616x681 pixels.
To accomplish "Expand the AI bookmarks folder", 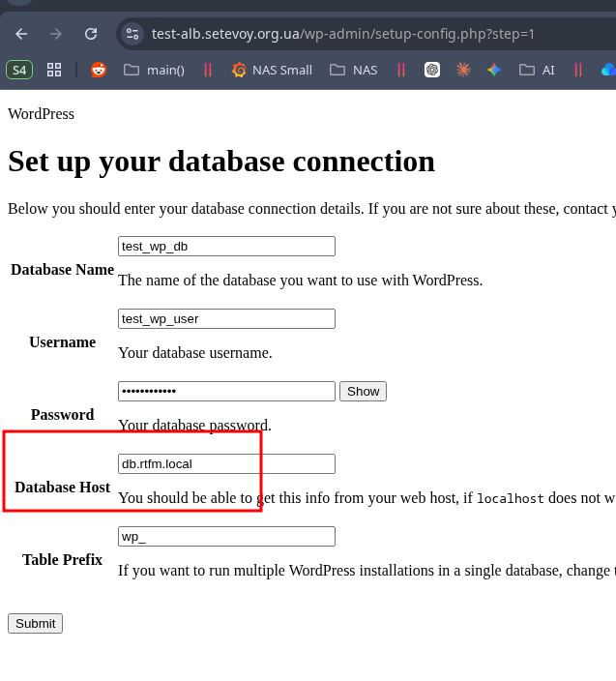I will click(x=537, y=70).
